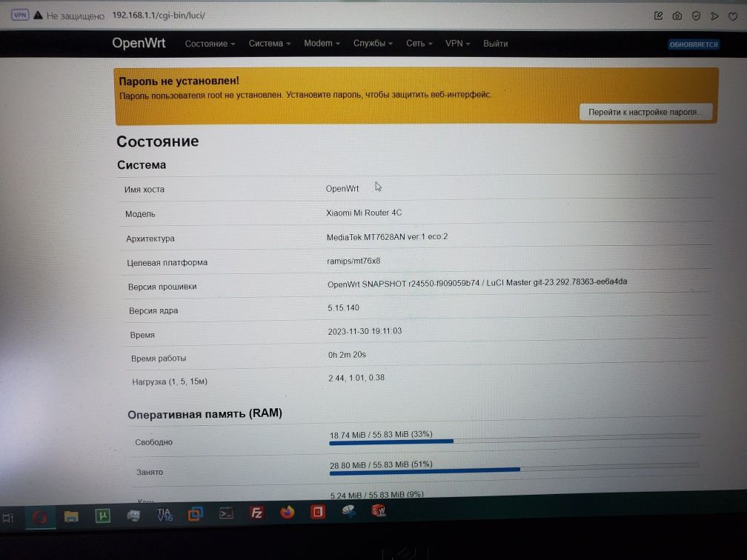Click the Версия прошивки row label
Image resolution: width=747 pixels, height=560 pixels.
pyautogui.click(x=162, y=287)
